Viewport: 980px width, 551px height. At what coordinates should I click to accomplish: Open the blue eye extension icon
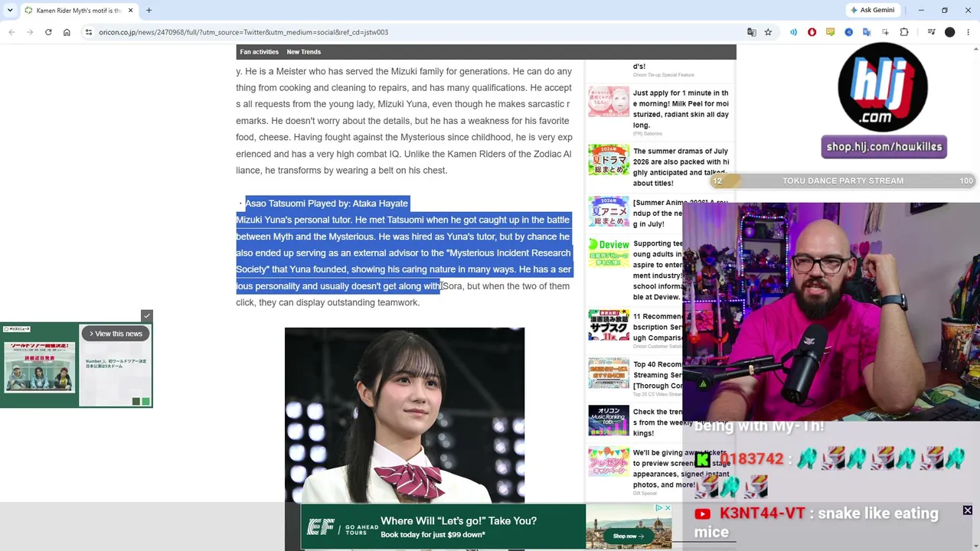(848, 32)
